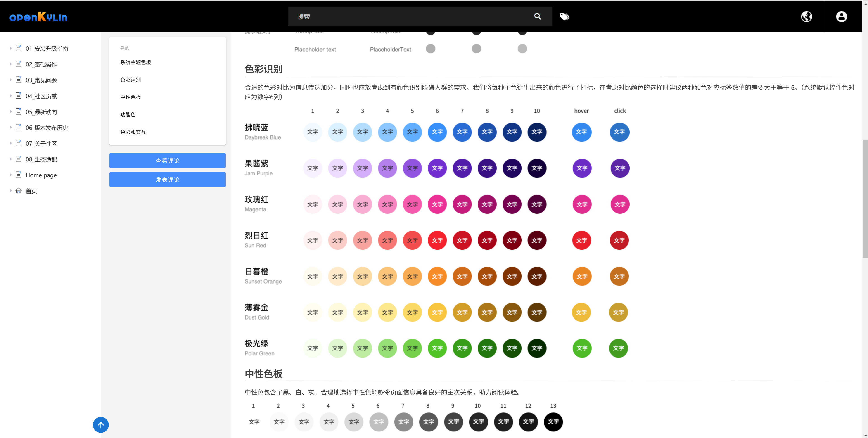Click document icon beside 07_关于社区
Viewport: 868px width, 438px height.
click(x=19, y=143)
